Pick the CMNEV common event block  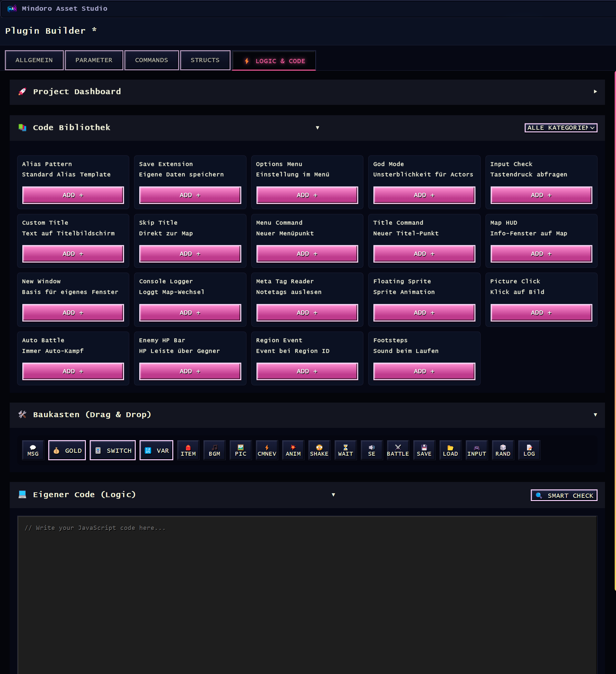click(267, 450)
